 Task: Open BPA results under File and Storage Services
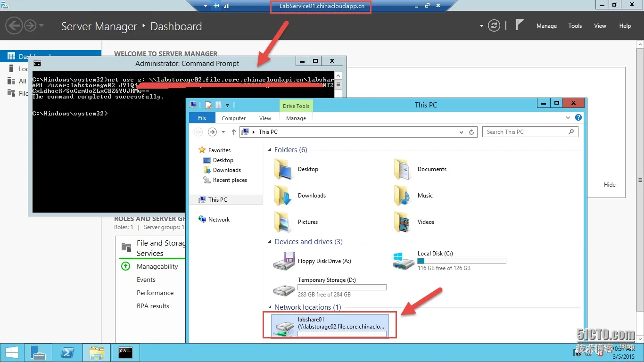coord(153,306)
